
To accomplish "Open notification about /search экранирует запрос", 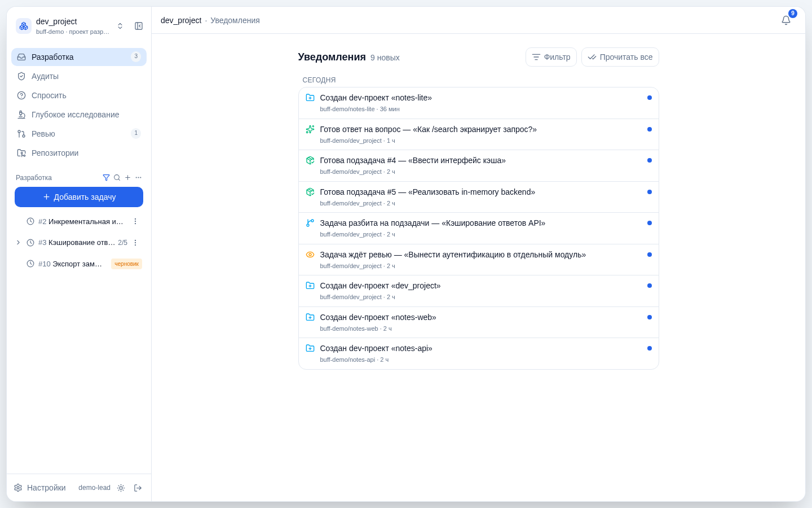I will 479,134.
